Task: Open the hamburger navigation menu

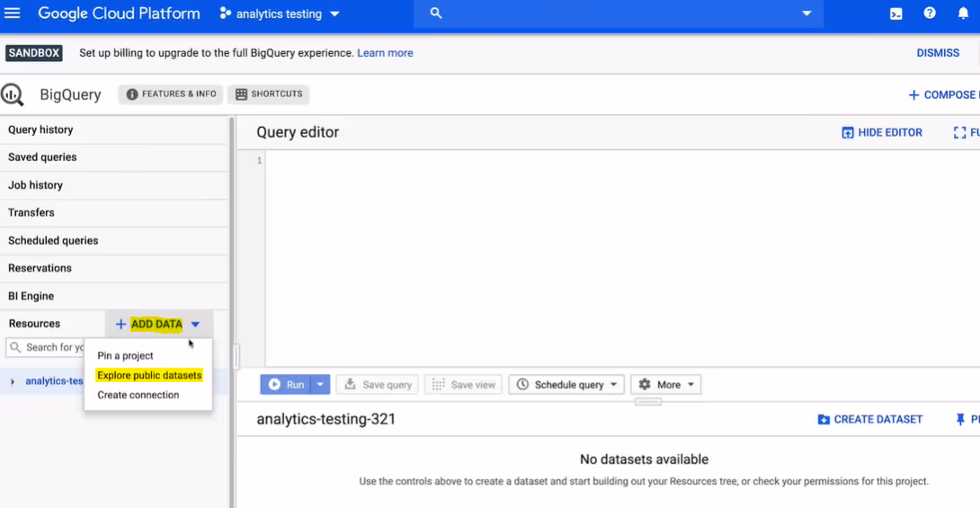Action: tap(12, 13)
